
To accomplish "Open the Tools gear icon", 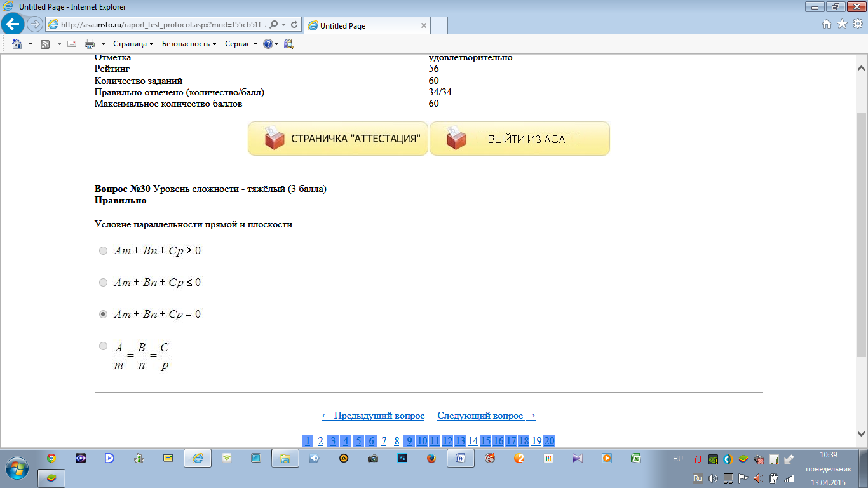I will point(857,24).
